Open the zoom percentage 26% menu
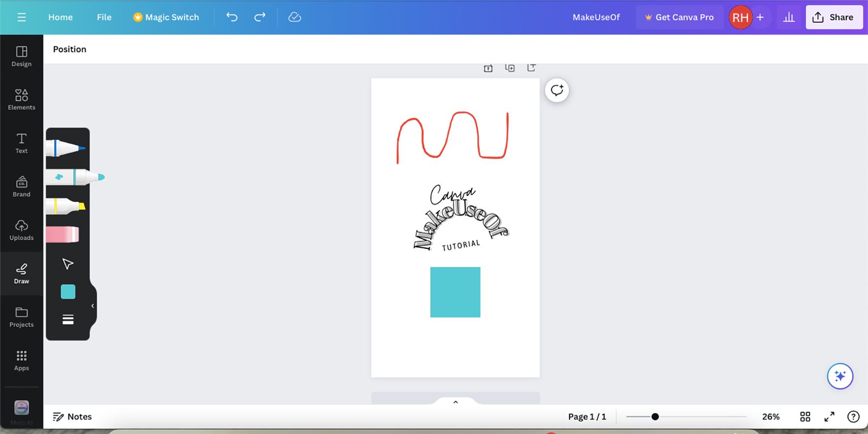Image resolution: width=868 pixels, height=434 pixels. click(770, 416)
